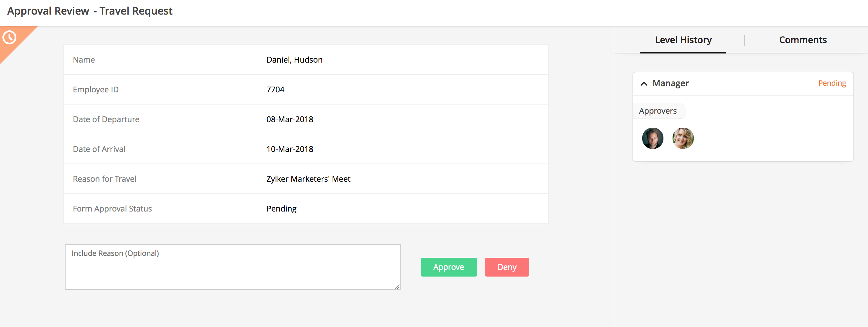Select the Level History tab

[683, 40]
